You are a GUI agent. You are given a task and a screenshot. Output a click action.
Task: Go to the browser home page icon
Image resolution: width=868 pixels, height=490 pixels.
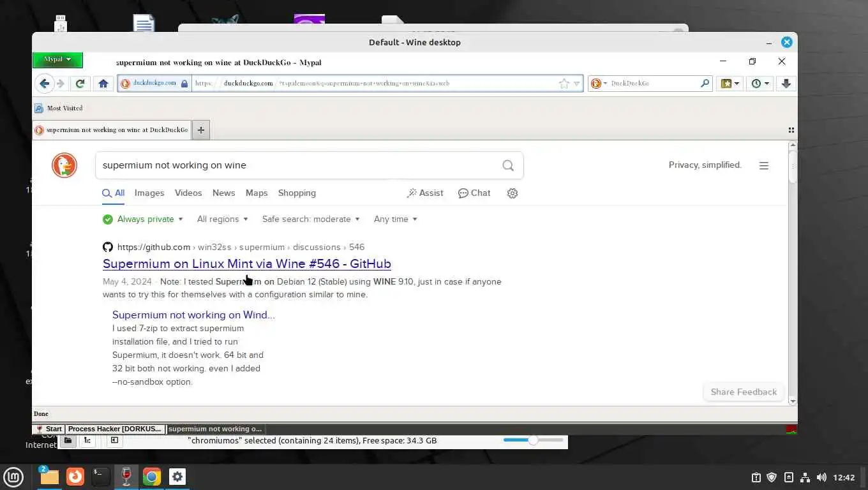pyautogui.click(x=103, y=84)
